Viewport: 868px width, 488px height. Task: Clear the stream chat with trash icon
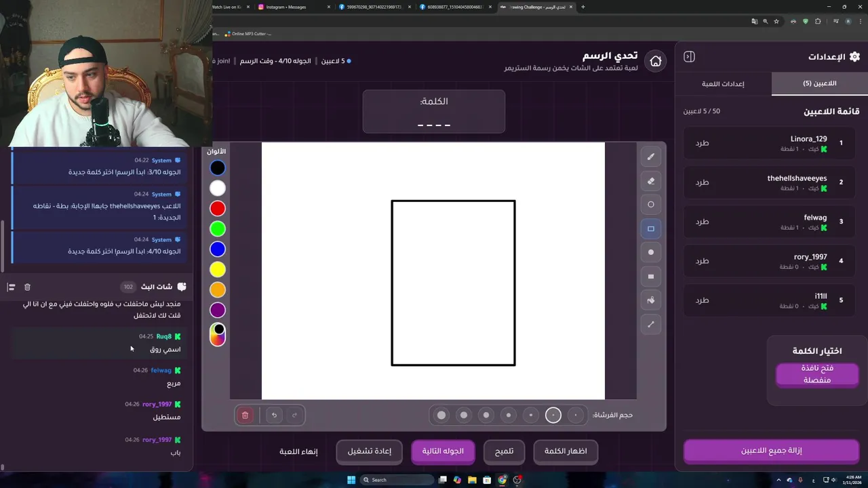point(27,287)
